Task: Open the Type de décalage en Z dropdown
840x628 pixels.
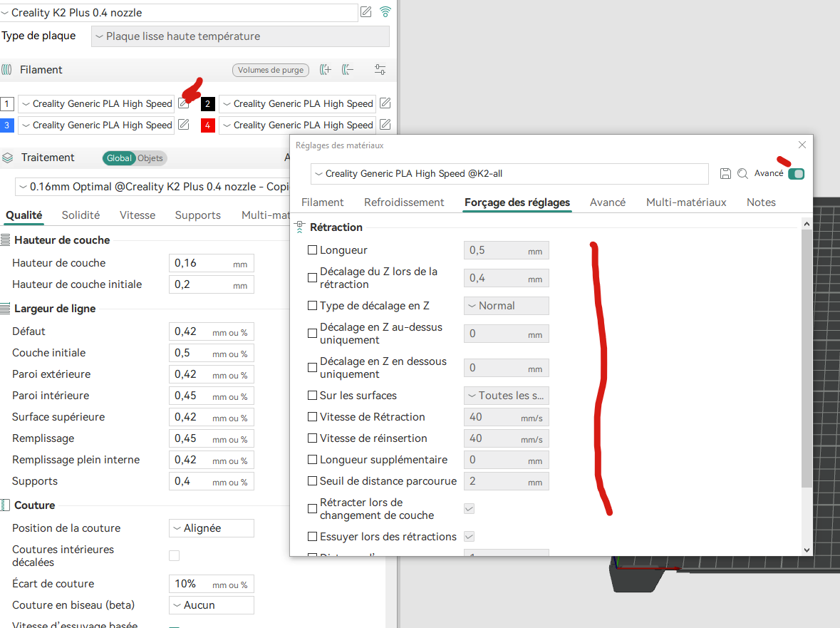Action: click(507, 306)
